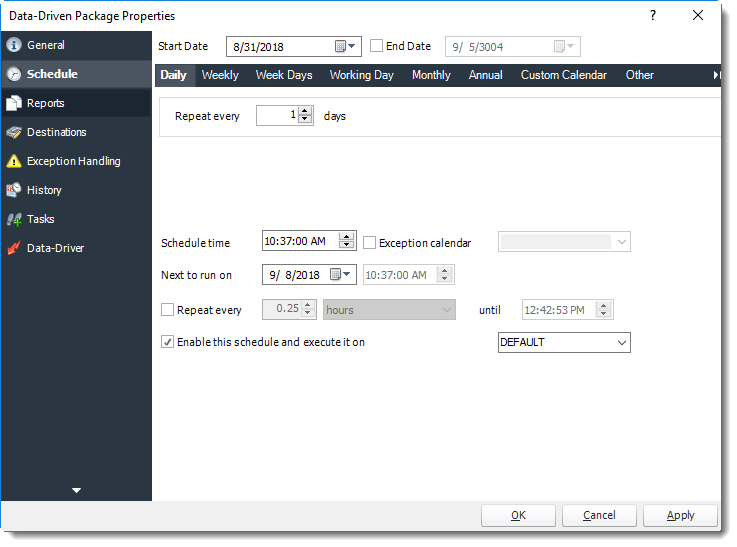Switch to the Annual tab

[x=486, y=75]
